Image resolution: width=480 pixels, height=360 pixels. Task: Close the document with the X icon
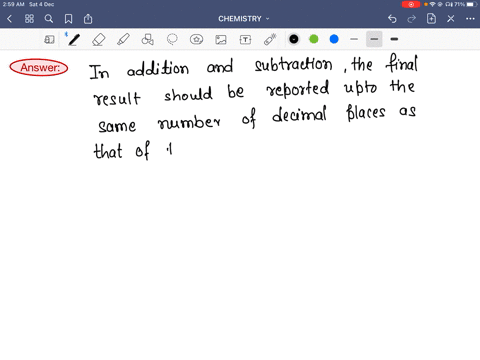[451, 19]
